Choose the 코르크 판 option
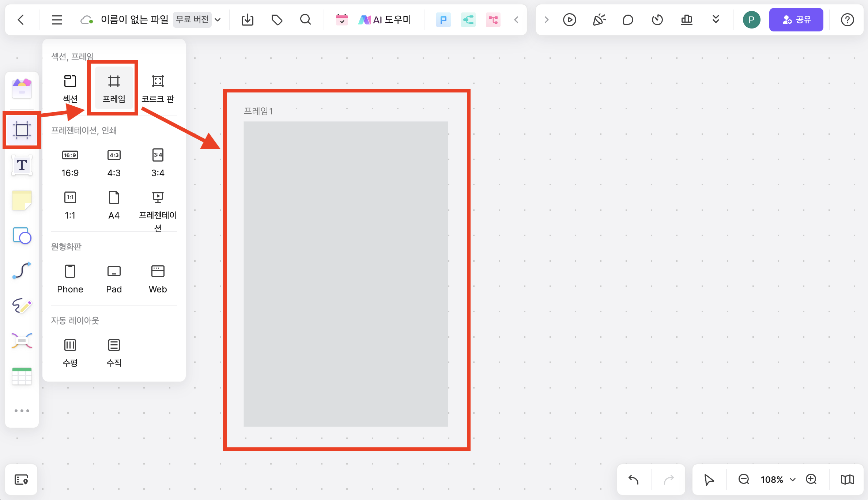The width and height of the screenshot is (868, 500). point(158,89)
